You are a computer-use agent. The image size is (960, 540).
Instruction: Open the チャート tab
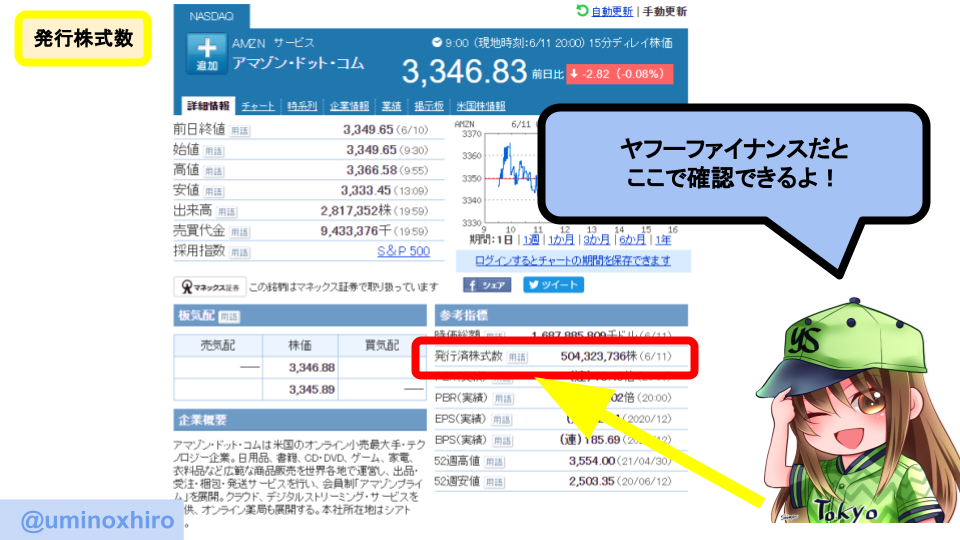pyautogui.click(x=258, y=106)
